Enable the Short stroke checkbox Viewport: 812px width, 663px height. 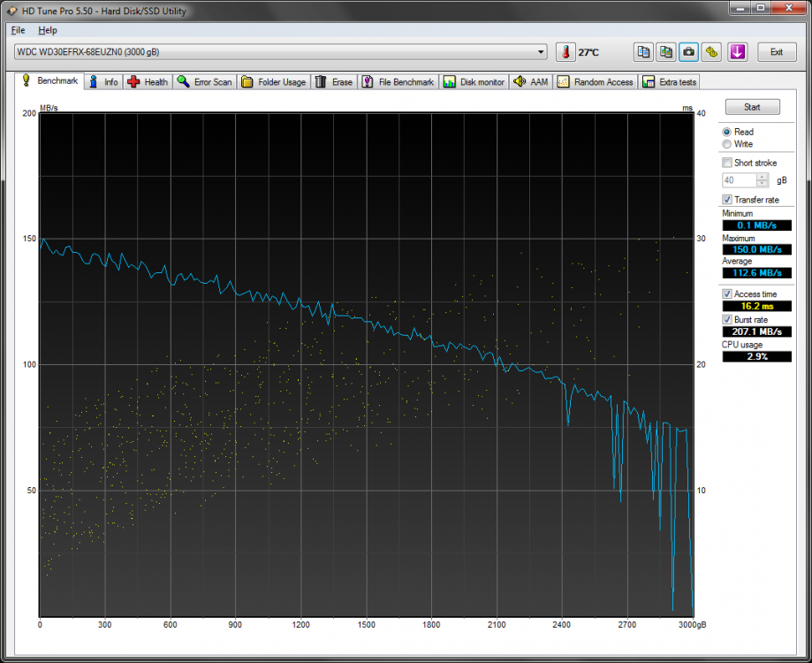tap(727, 163)
